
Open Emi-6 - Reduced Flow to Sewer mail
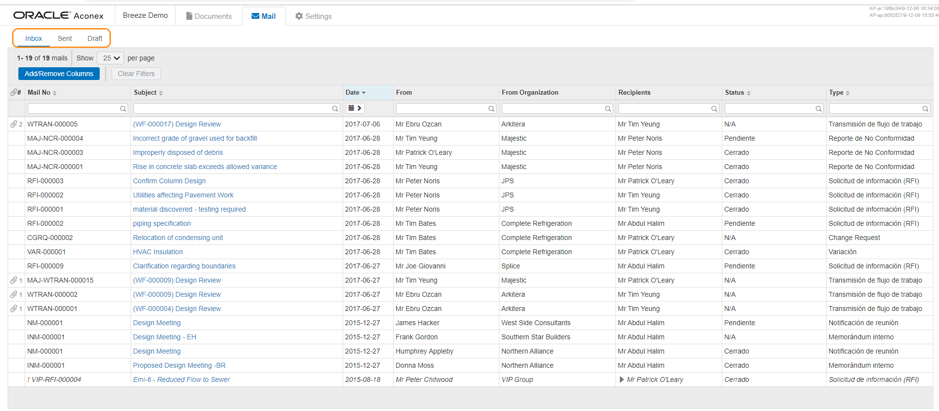coord(181,380)
